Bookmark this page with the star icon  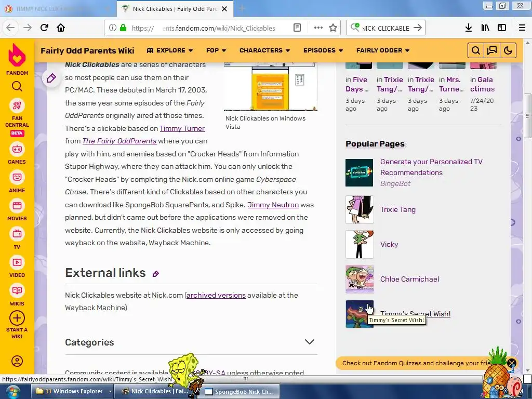point(333,28)
